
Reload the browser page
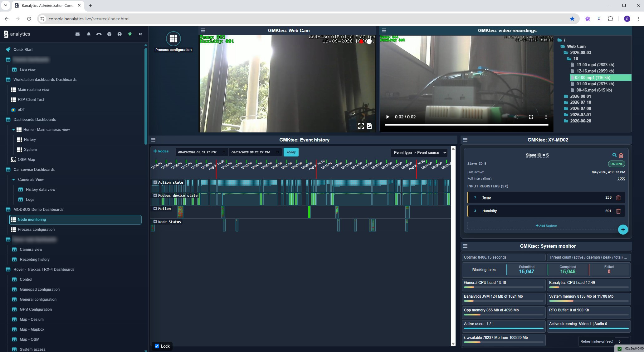(x=29, y=19)
